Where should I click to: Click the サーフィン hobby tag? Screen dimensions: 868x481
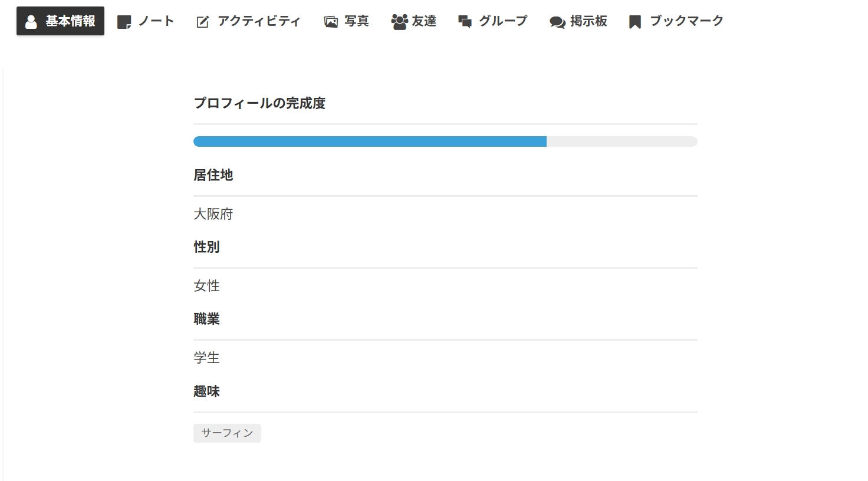227,433
